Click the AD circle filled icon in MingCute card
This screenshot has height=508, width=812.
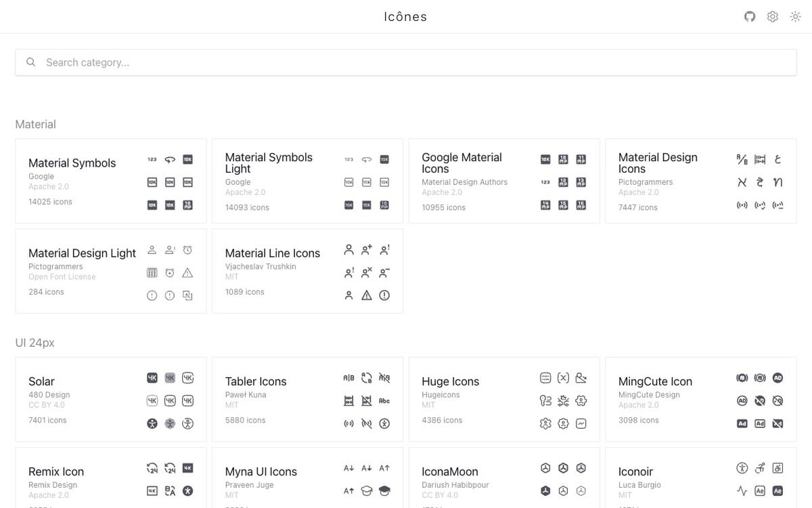tap(777, 378)
